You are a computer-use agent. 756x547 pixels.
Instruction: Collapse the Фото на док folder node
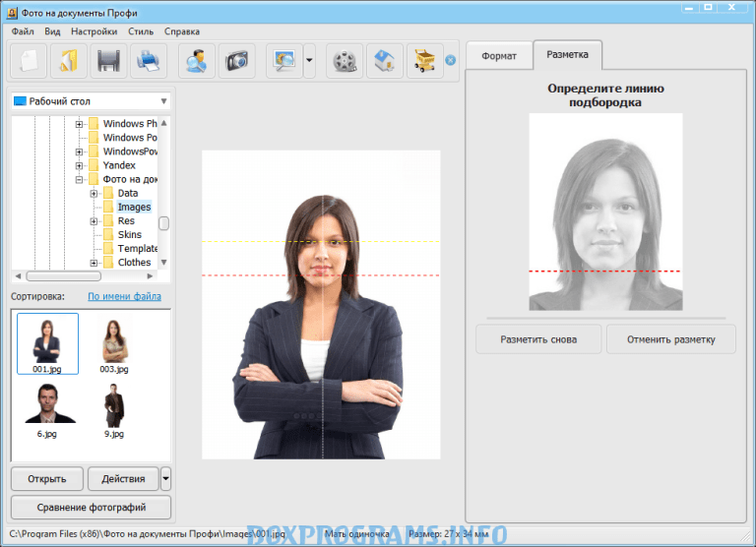pos(80,180)
